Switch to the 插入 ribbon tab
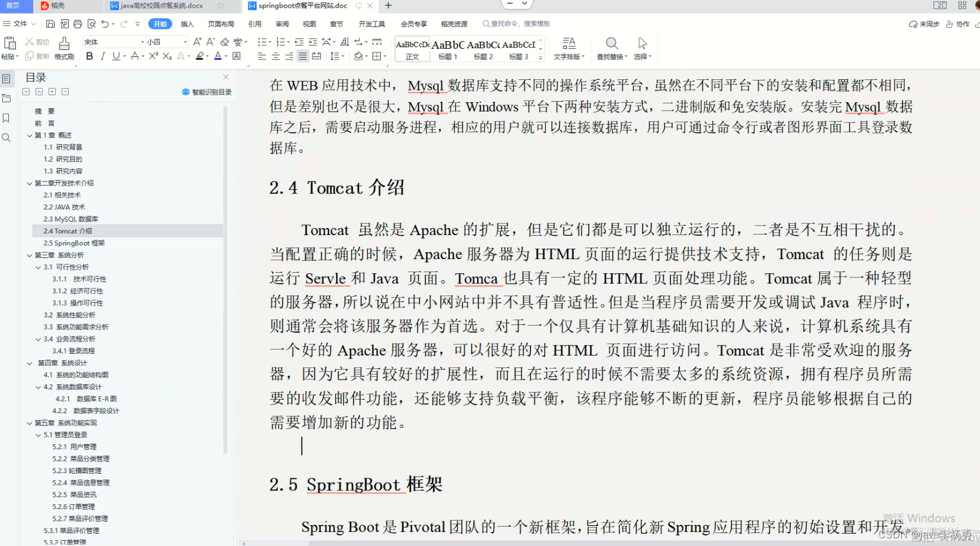 [x=187, y=24]
